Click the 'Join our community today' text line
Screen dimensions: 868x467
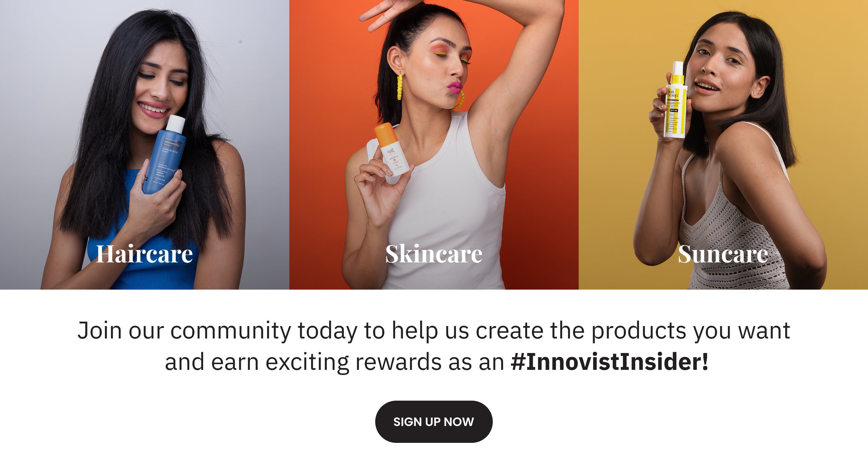point(434,330)
